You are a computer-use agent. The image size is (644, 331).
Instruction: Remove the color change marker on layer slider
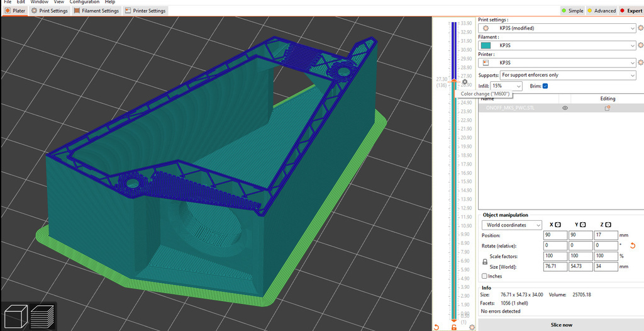pos(465,82)
